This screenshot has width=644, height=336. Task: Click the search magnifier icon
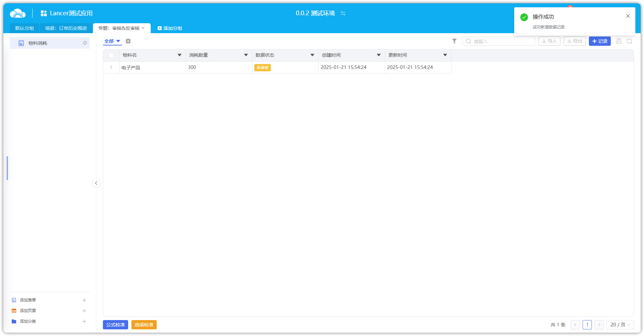(468, 41)
